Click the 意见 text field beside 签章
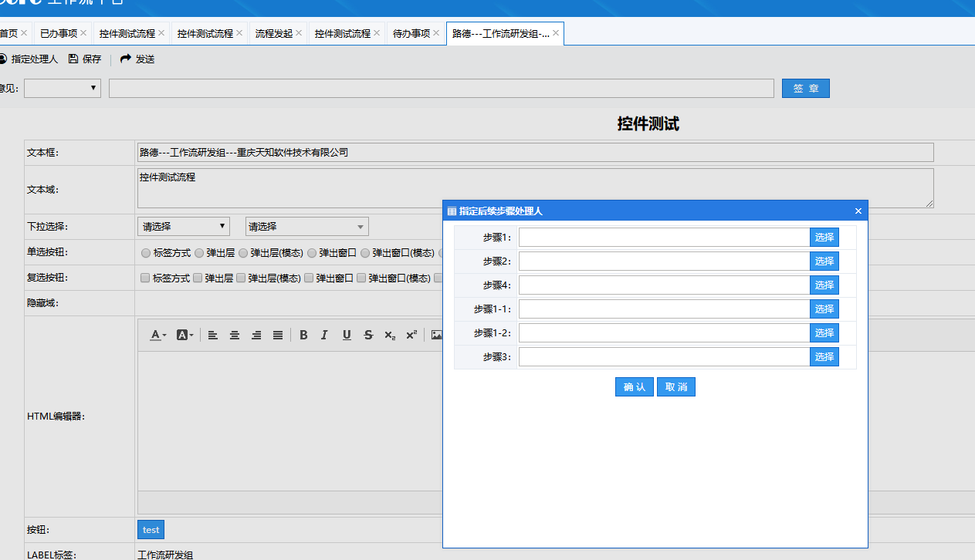The width and height of the screenshot is (975, 560). pos(442,89)
